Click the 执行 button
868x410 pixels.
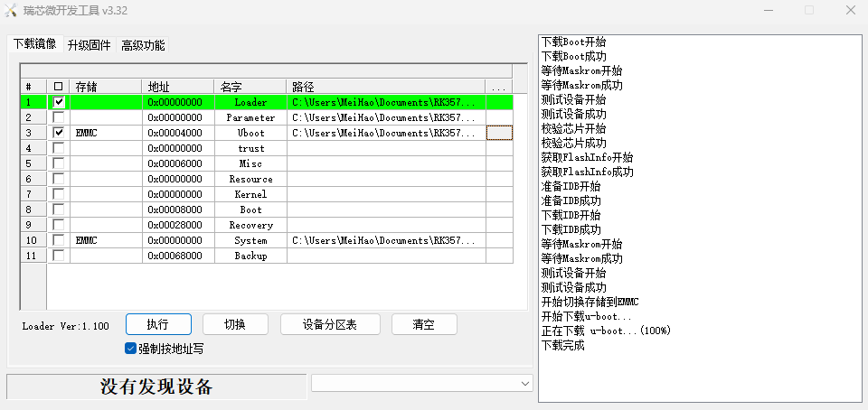pos(157,325)
